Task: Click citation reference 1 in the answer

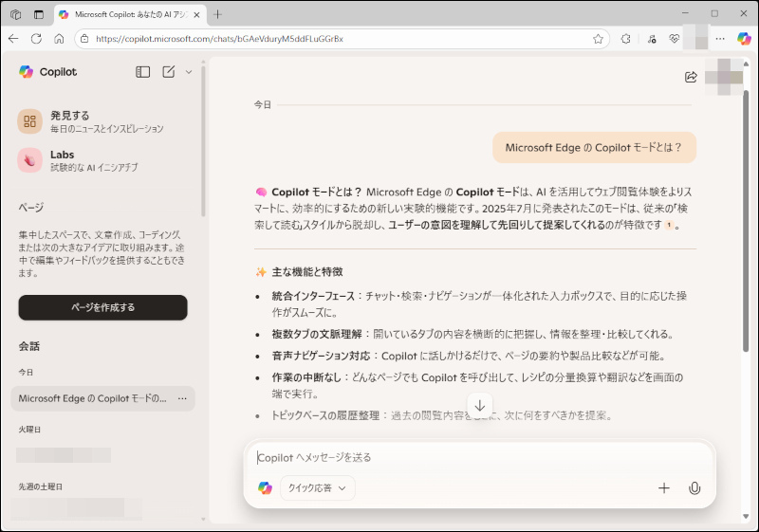Action: pyautogui.click(x=669, y=226)
